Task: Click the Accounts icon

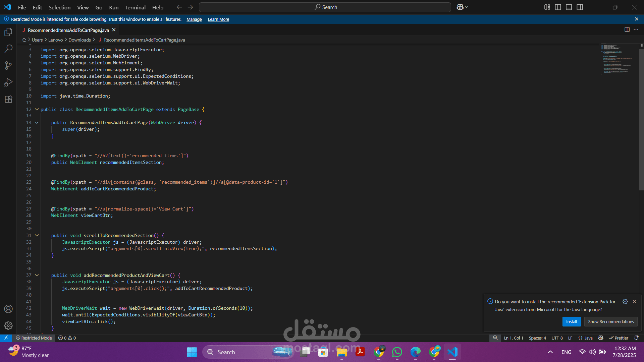Action: coord(8,309)
